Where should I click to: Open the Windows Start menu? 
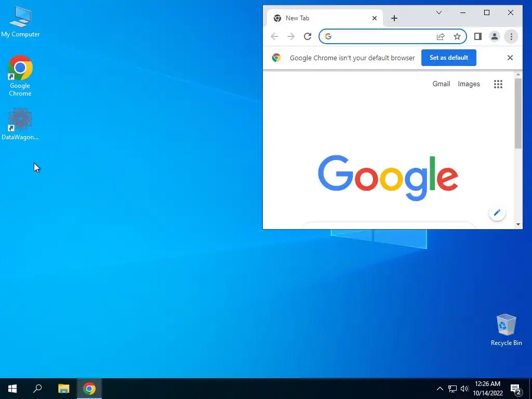point(12,389)
